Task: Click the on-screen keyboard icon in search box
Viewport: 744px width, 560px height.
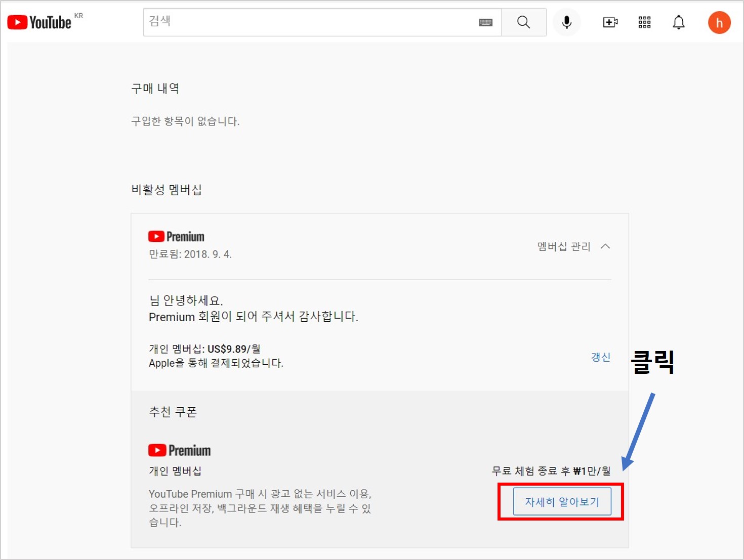Action: (x=486, y=22)
